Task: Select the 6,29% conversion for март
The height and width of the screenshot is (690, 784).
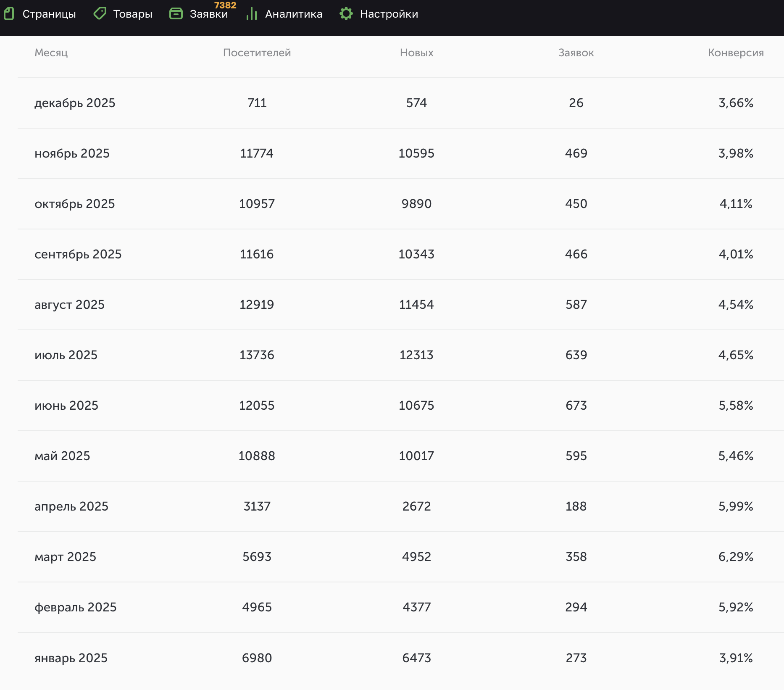Action: [736, 557]
